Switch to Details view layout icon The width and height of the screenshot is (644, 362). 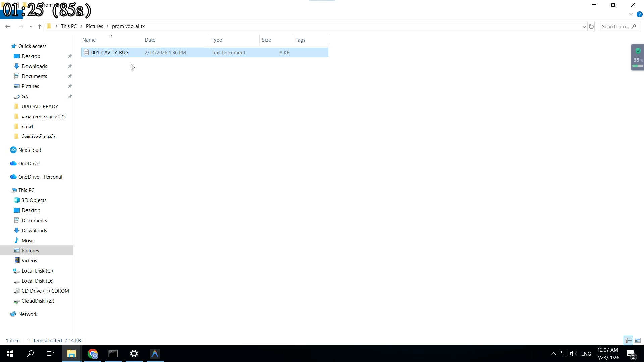coord(628,340)
